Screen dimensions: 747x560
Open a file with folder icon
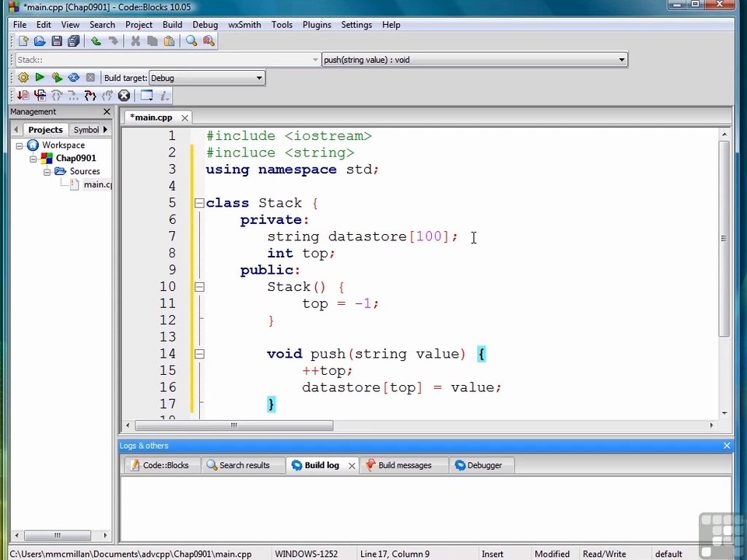click(x=40, y=41)
